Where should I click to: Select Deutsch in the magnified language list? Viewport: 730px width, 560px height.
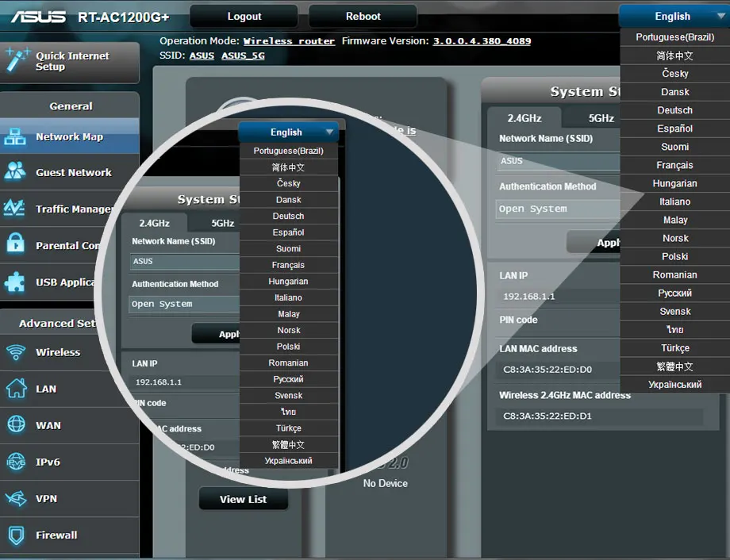(x=289, y=216)
